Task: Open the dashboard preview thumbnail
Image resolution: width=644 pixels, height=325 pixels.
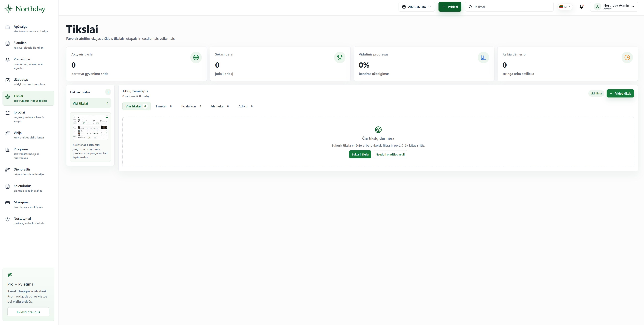Action: 90,127
